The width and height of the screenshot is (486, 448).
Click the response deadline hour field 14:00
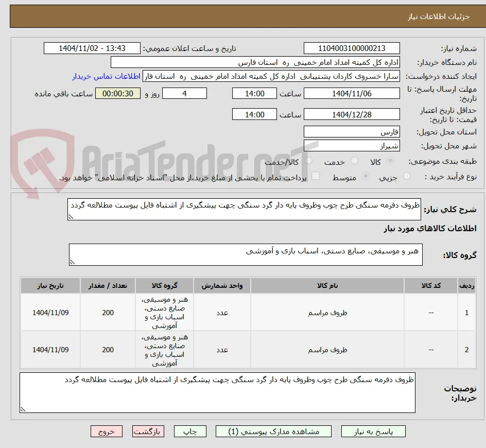(254, 93)
